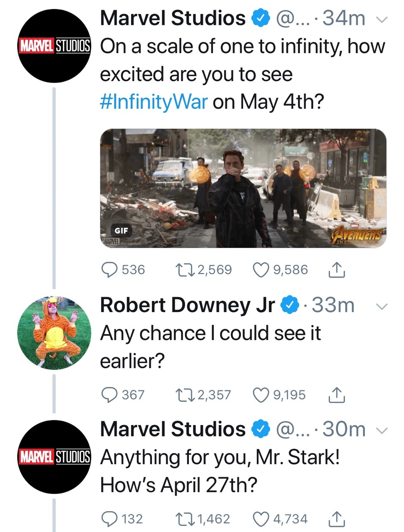This screenshot has height=532, width=404.
Task: Open the #InfinityWar hashtag
Action: coord(154,102)
